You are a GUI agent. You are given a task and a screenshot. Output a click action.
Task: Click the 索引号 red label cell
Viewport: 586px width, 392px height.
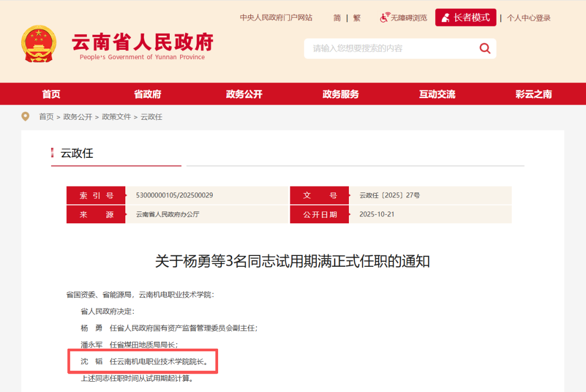95,195
